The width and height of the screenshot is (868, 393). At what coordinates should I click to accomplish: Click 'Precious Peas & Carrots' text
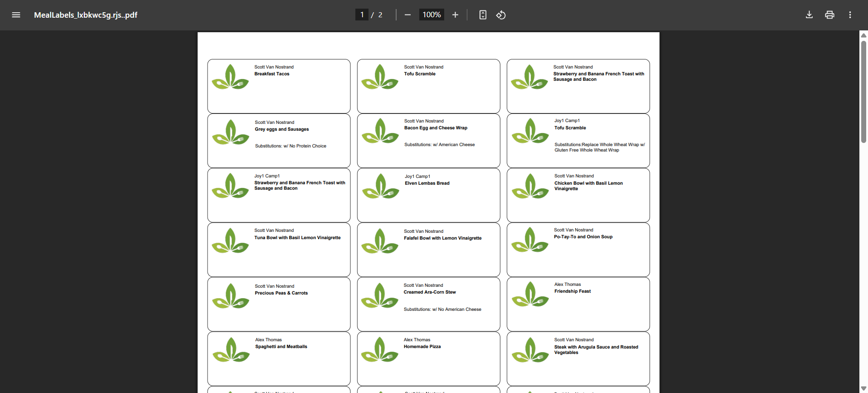tap(281, 293)
